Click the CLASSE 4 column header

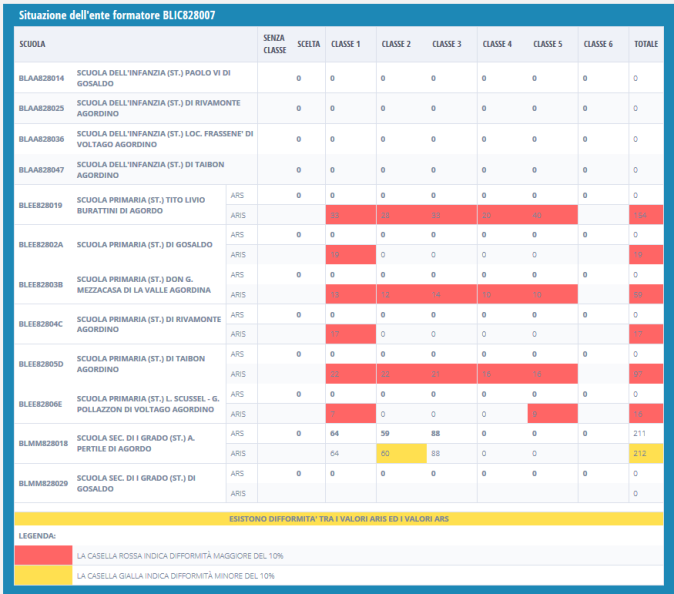pyautogui.click(x=497, y=44)
